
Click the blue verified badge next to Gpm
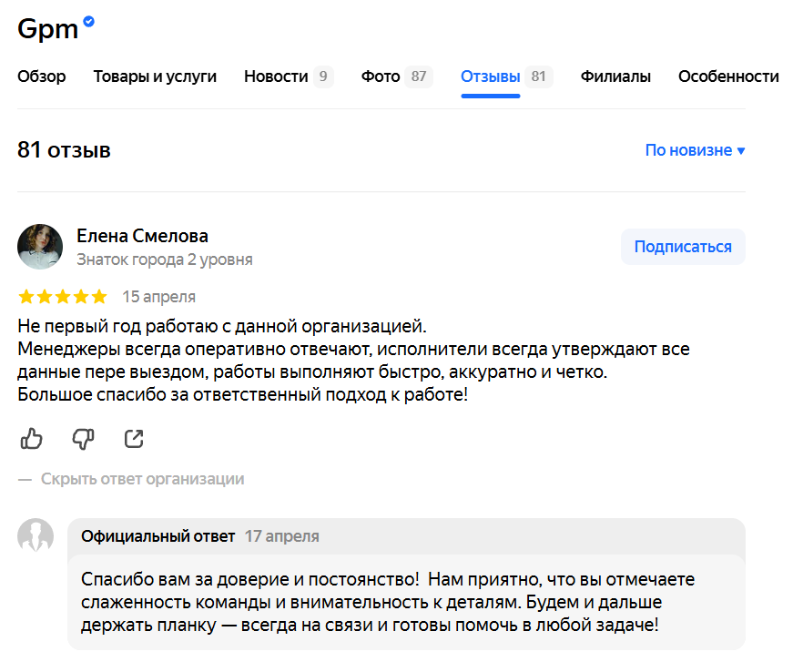(x=89, y=22)
